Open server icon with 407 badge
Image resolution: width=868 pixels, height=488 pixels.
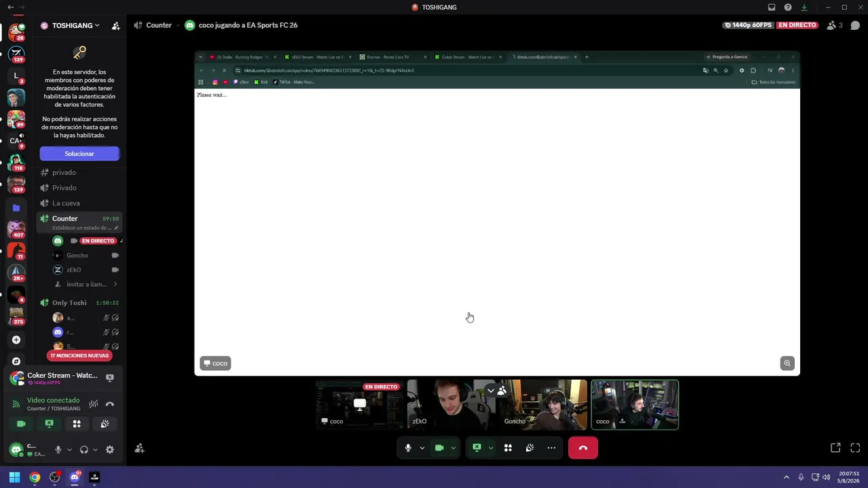pos(16,229)
